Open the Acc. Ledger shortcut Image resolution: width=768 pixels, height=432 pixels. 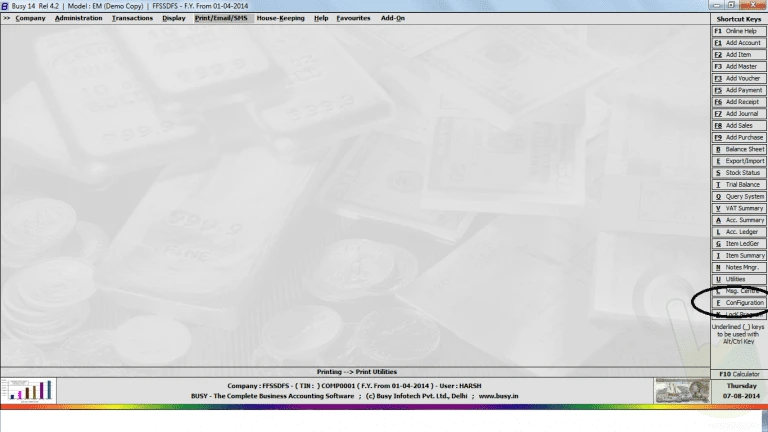pyautogui.click(x=739, y=232)
